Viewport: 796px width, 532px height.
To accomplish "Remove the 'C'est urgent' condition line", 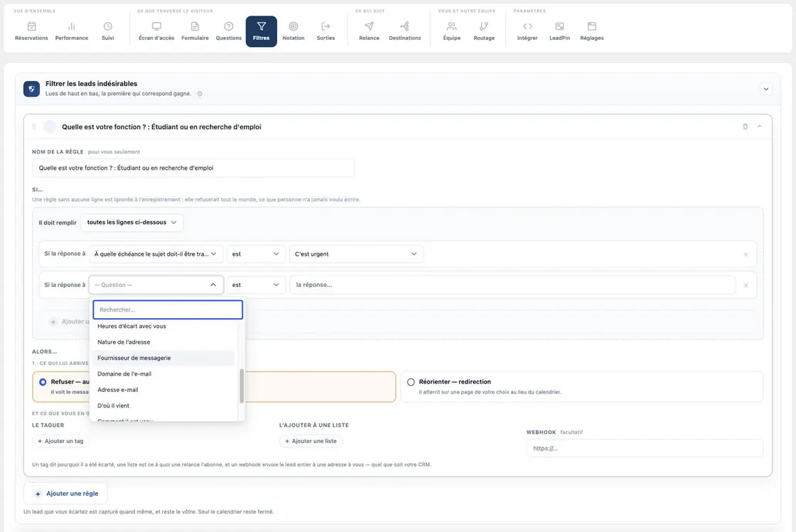I will [x=746, y=254].
